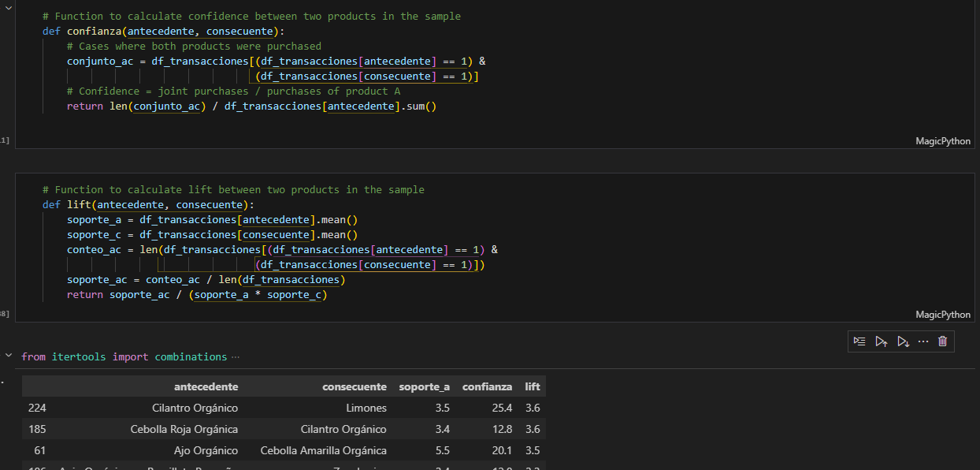Click the Cebolla Roja Orgánica cell
Viewport: 980px width, 470px height.
184,429
